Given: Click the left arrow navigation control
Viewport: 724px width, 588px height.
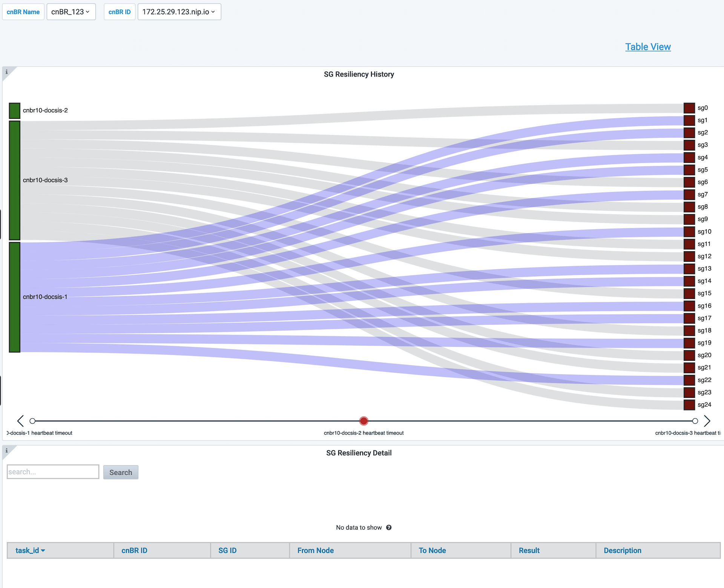Looking at the screenshot, I should 19,421.
